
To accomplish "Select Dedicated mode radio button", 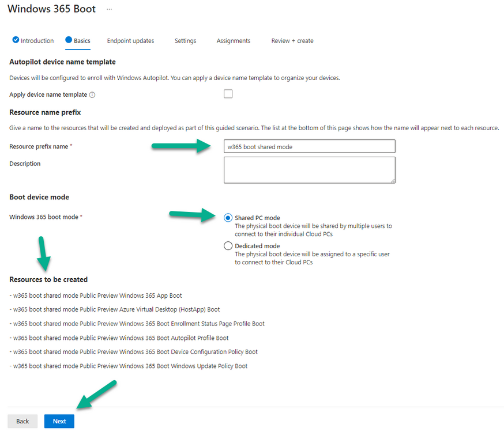I will (x=228, y=246).
